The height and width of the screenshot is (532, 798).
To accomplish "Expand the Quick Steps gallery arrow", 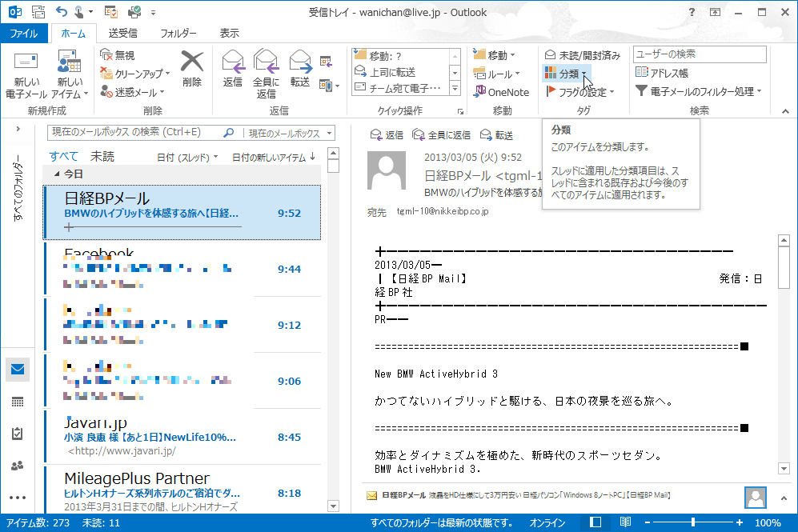I will 455,89.
